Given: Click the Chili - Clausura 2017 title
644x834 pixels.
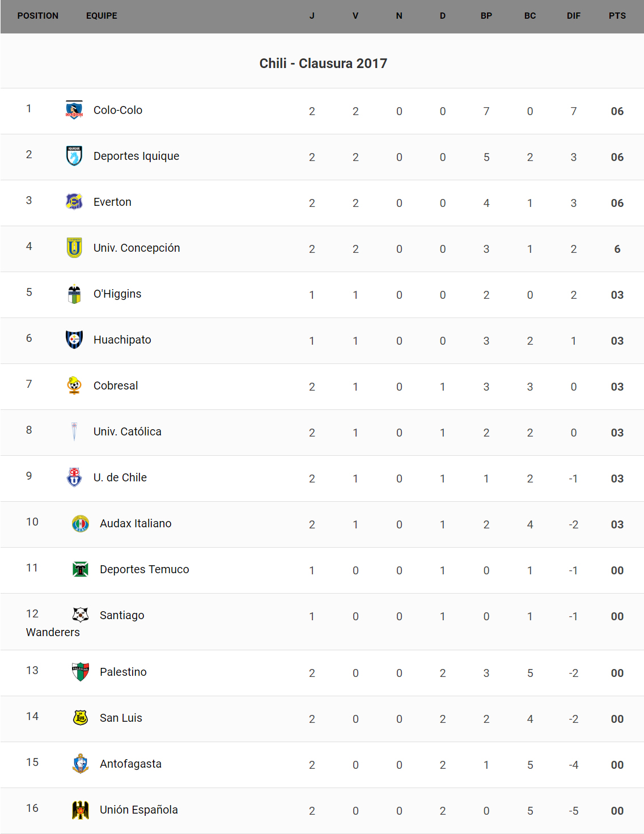Looking at the screenshot, I should pyautogui.click(x=323, y=63).
